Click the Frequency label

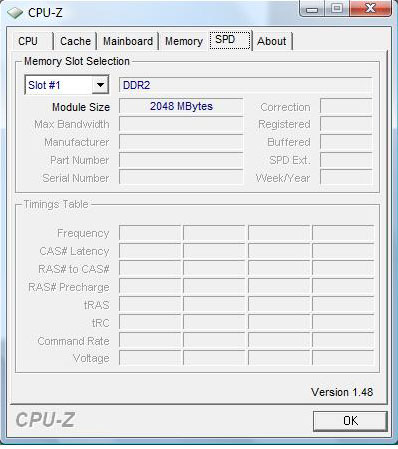(x=83, y=233)
